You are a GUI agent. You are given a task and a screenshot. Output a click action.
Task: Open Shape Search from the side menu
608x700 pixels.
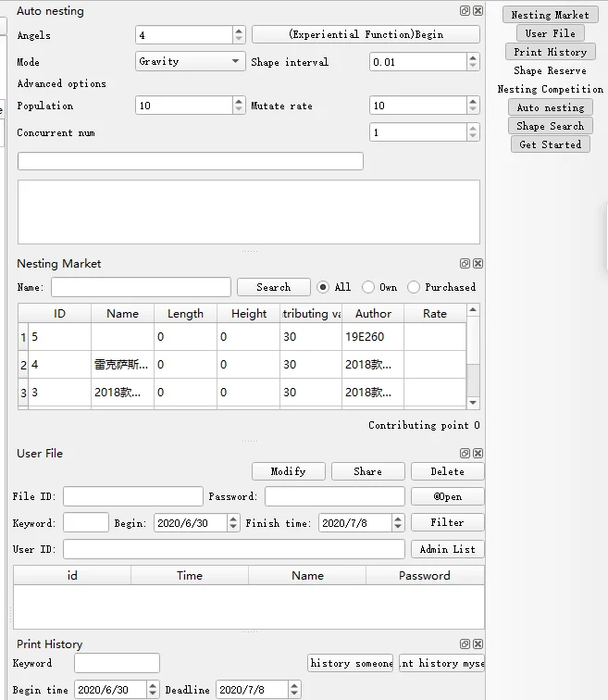point(550,126)
